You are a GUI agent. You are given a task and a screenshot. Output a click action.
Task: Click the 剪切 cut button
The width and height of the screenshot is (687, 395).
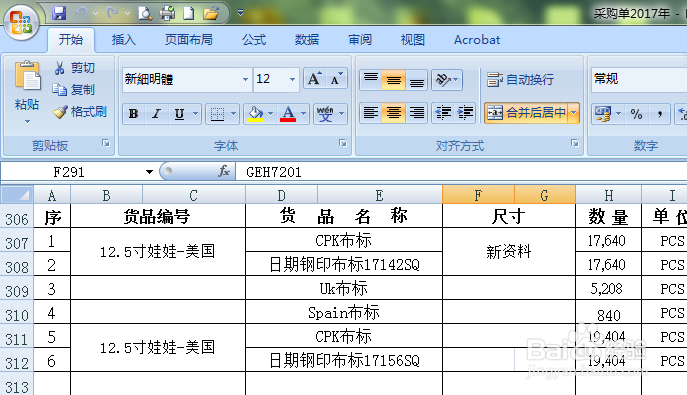pos(74,68)
